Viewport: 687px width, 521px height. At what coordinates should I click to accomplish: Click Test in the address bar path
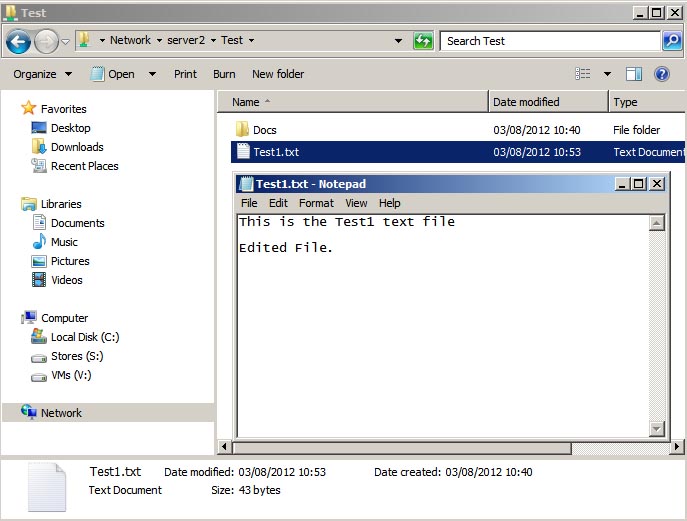pyautogui.click(x=232, y=40)
